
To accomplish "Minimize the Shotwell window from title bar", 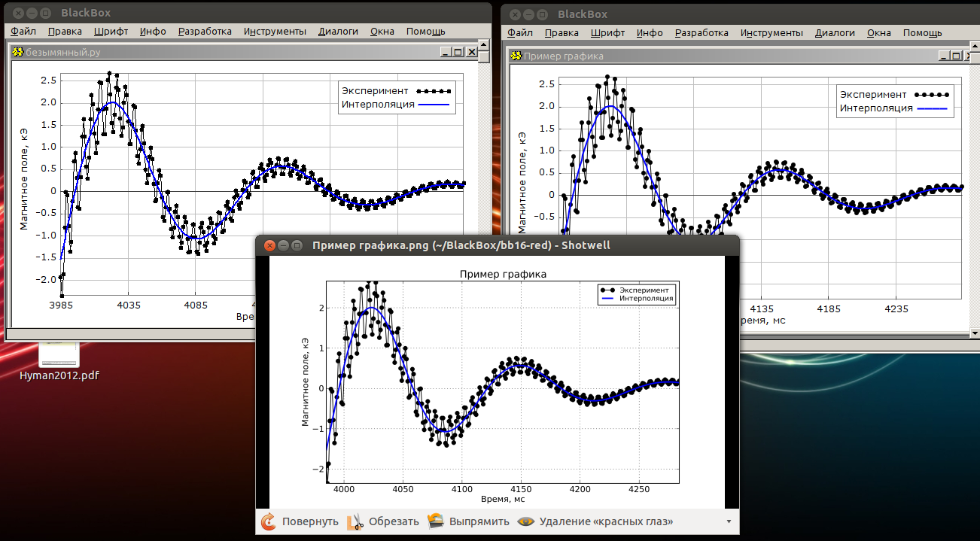I will [283, 245].
